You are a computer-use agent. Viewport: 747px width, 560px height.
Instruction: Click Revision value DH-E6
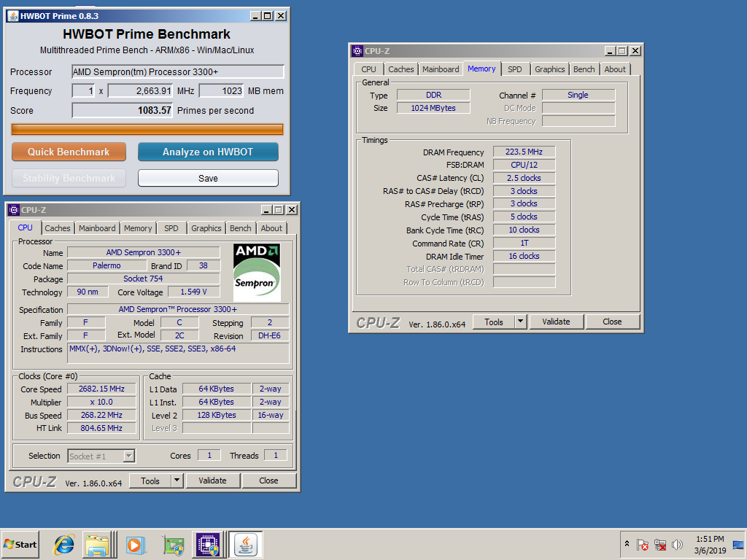[270, 335]
